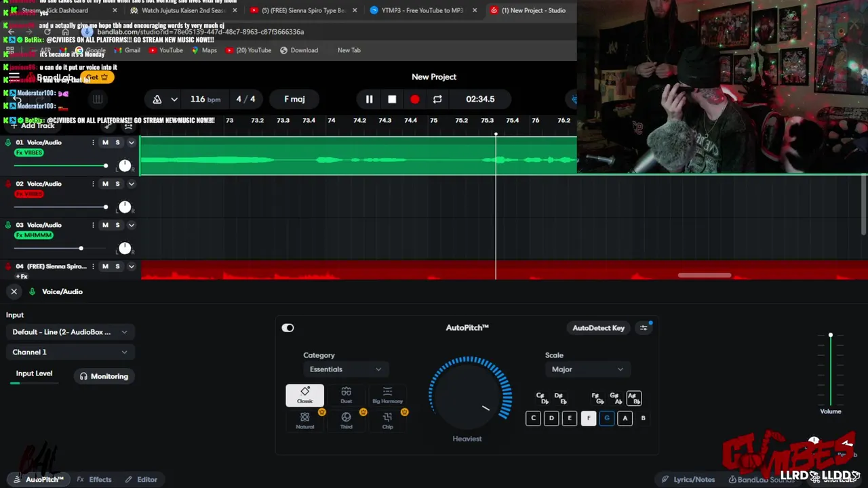Image resolution: width=868 pixels, height=488 pixels.
Task: Click the Fx VIIBES preset on track 01
Action: pos(29,152)
